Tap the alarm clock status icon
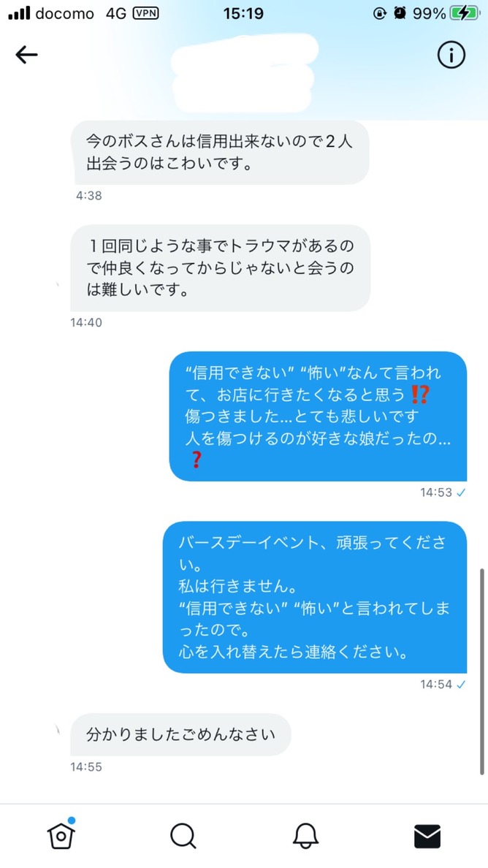 tap(400, 13)
